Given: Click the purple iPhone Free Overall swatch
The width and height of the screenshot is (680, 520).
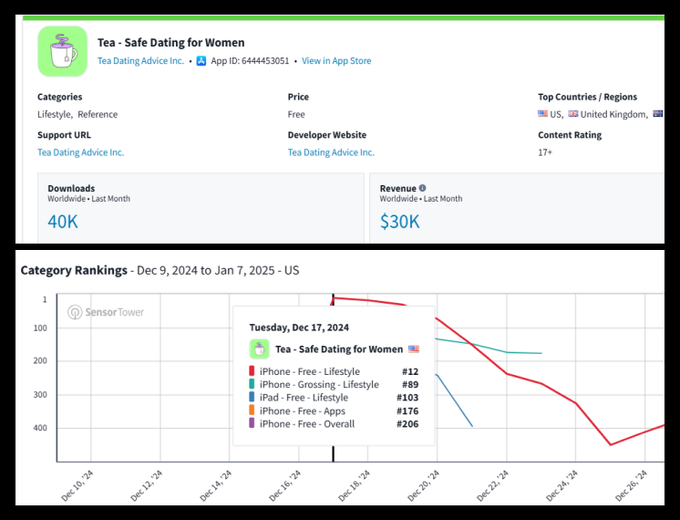Looking at the screenshot, I should pyautogui.click(x=252, y=424).
